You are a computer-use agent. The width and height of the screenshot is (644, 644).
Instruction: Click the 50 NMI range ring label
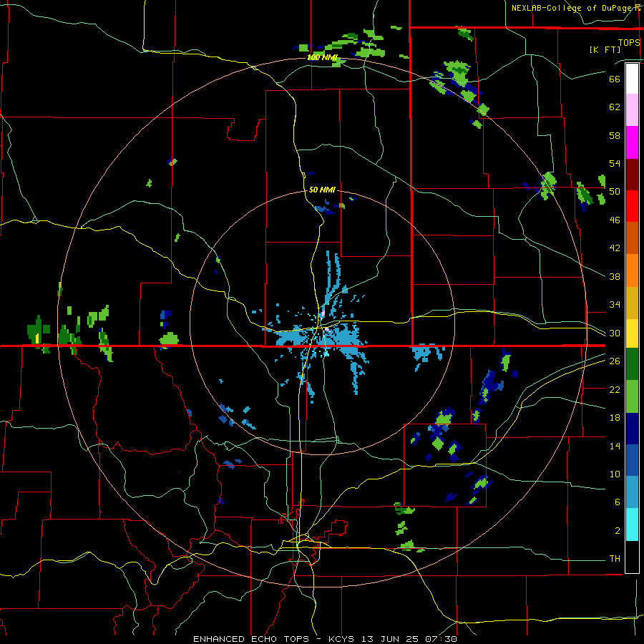click(x=322, y=190)
